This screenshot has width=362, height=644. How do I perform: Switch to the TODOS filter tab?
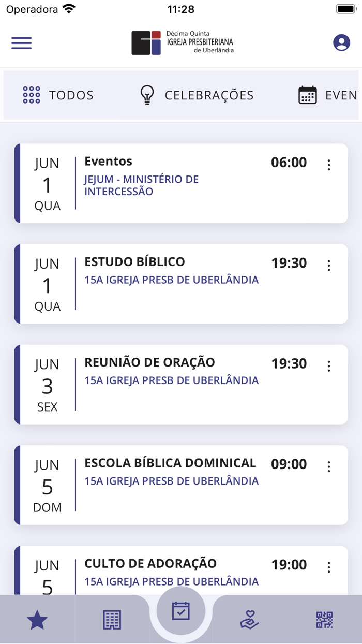tap(58, 95)
